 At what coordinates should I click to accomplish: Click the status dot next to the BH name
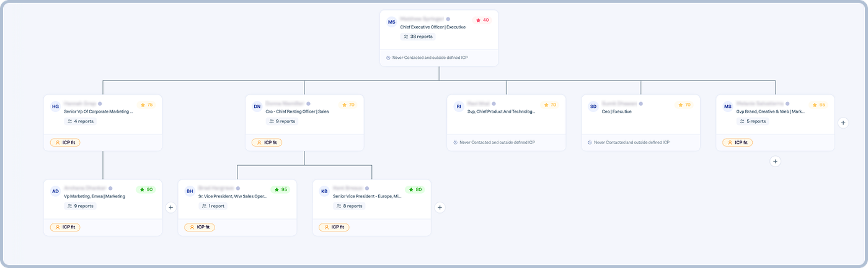237,188
